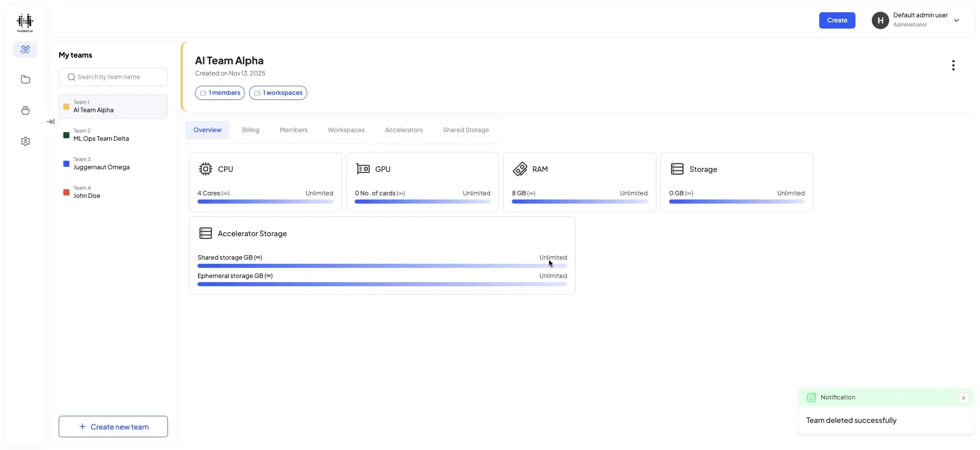Click AI Team Alpha yellow color swatch
The height and width of the screenshot is (450, 980).
(66, 107)
